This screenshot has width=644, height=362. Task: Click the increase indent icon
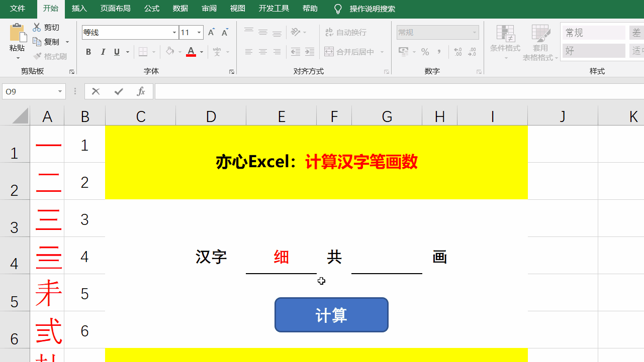(310, 52)
